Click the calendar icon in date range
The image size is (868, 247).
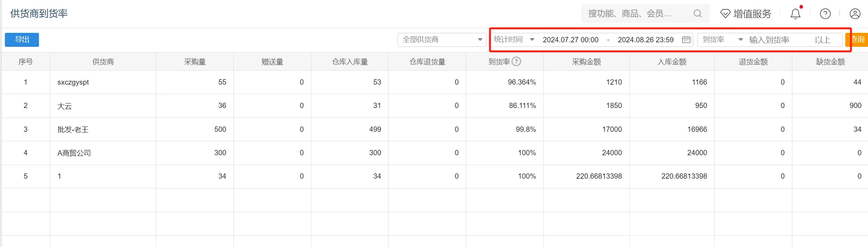click(686, 40)
